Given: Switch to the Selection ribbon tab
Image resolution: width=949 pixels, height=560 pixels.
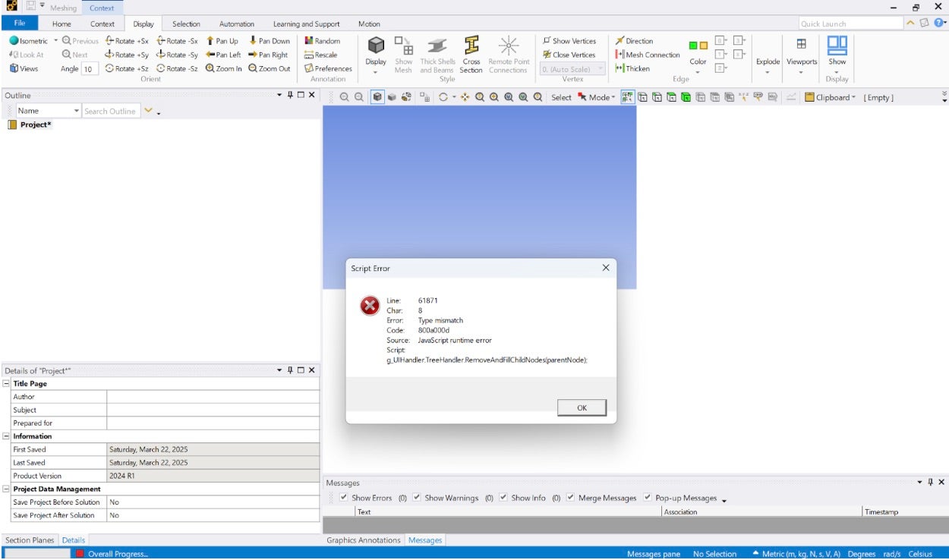Looking at the screenshot, I should [186, 24].
